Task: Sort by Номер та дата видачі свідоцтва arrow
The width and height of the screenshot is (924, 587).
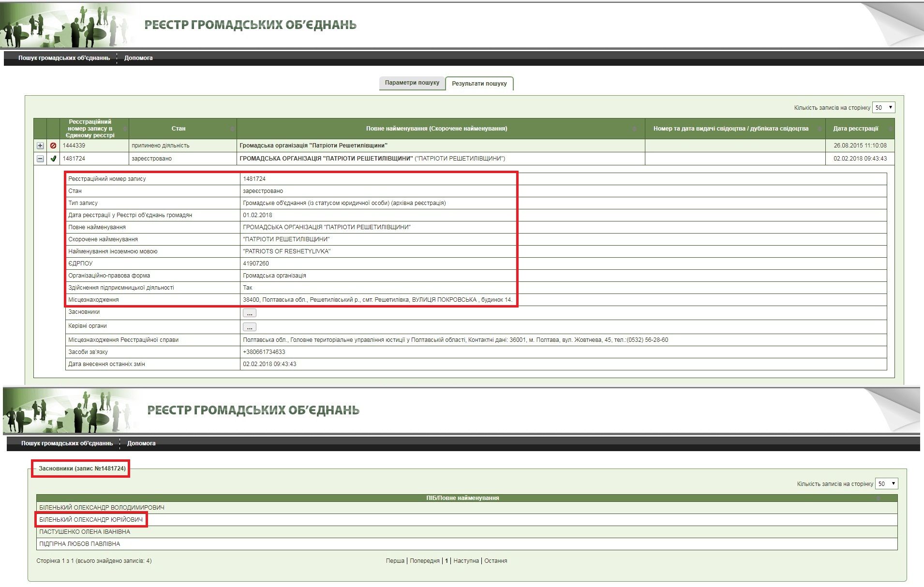Action: (820, 129)
